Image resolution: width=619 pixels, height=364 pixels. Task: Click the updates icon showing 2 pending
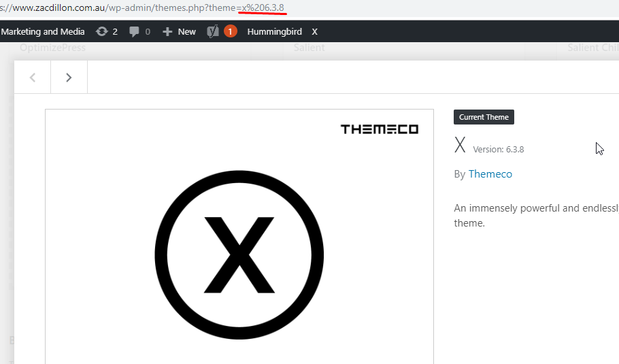pyautogui.click(x=102, y=31)
